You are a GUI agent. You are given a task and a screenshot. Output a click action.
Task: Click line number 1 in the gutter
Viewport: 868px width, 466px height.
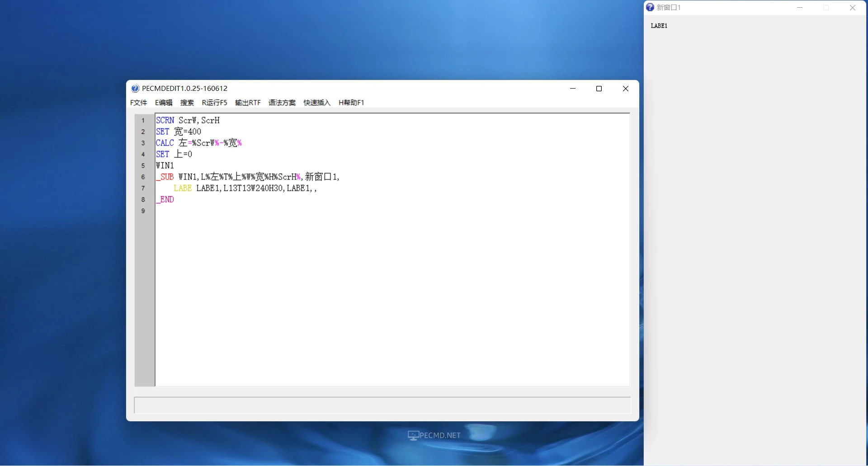coord(143,121)
